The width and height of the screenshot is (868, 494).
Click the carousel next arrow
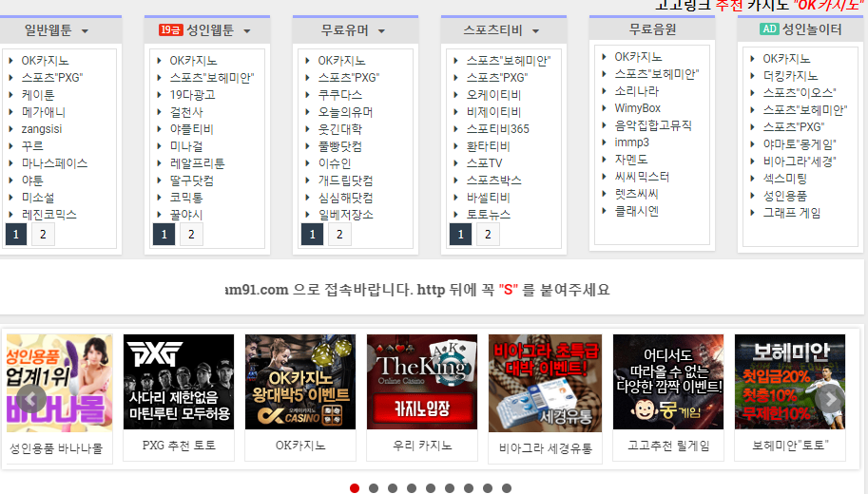[830, 398]
